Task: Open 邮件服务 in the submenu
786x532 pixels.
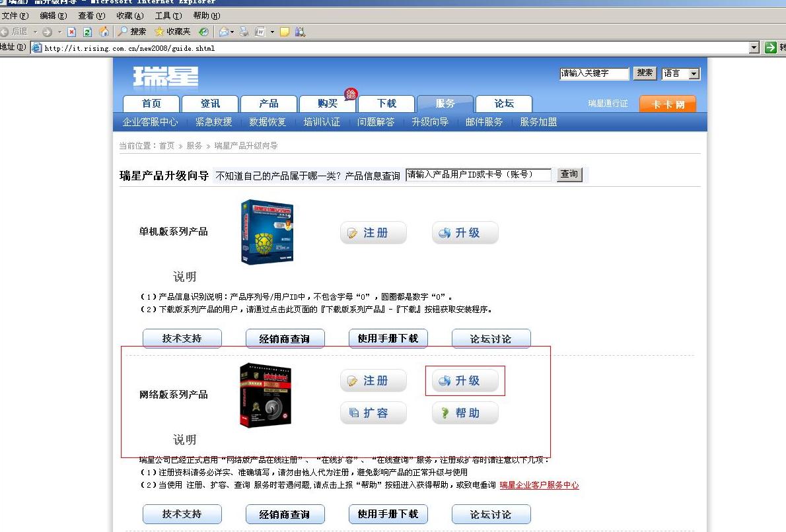Action: coord(484,122)
